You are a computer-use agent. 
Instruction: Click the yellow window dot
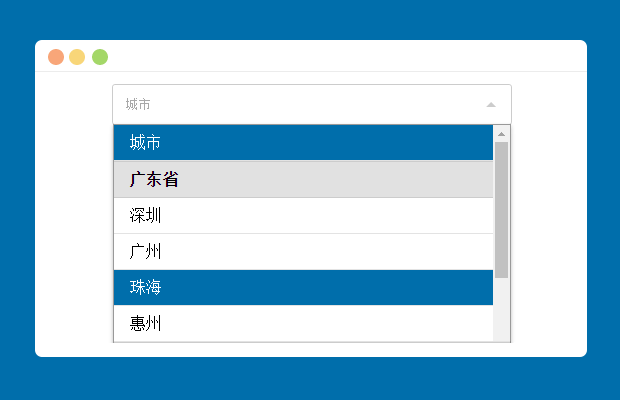click(x=77, y=57)
